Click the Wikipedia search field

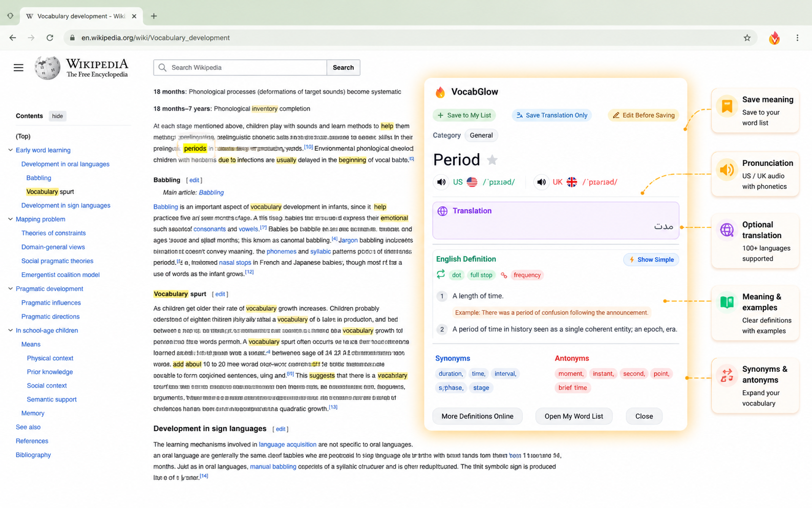click(240, 68)
